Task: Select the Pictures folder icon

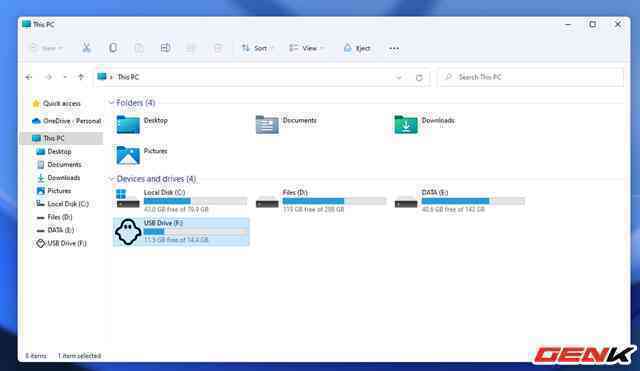Action: click(128, 155)
